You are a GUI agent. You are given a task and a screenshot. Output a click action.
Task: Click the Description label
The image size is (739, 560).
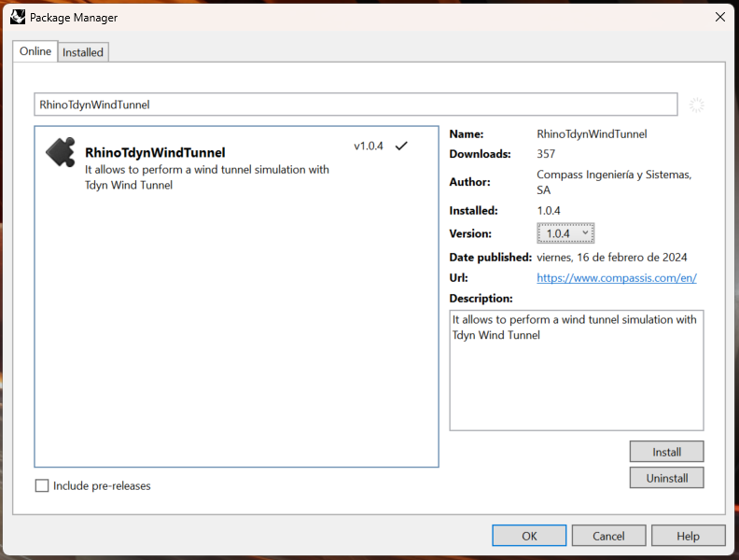481,299
